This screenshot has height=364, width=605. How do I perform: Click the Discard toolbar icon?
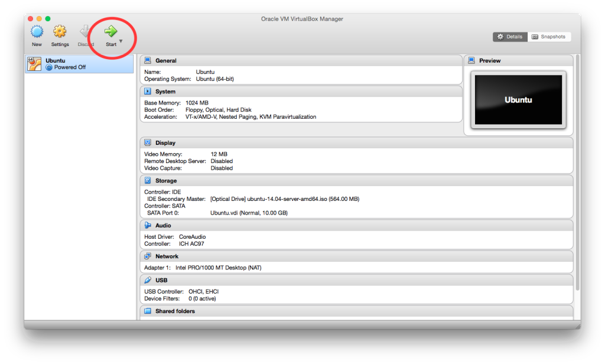click(x=85, y=30)
